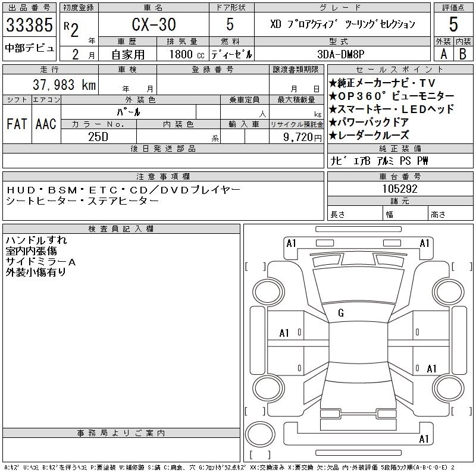Viewport: 476px width, 476px height.
Task: Select the recycle deposit "9,720円"
Action: click(302, 137)
